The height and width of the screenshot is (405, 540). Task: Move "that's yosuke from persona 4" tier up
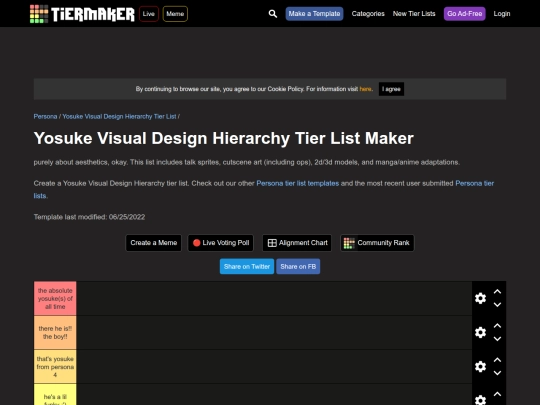(497, 360)
